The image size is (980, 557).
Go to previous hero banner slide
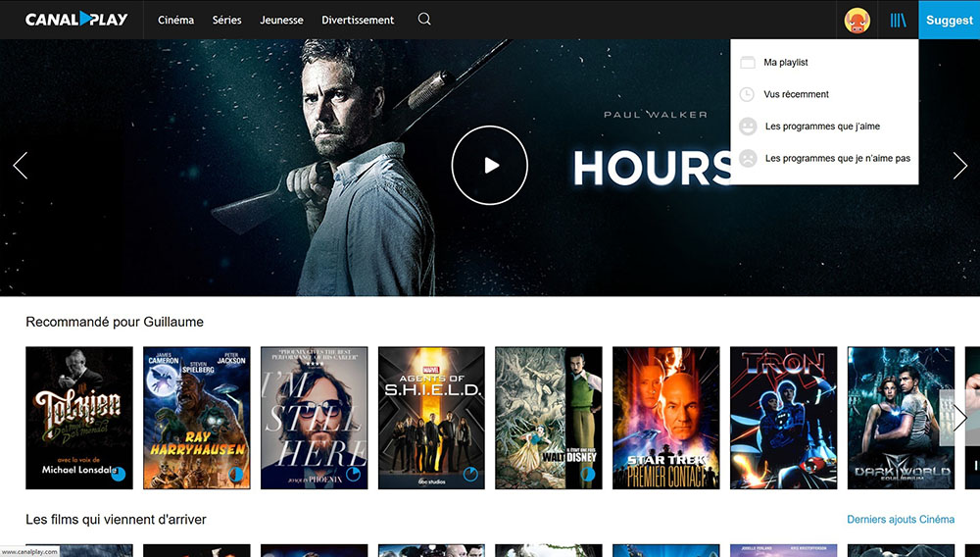coord(20,166)
